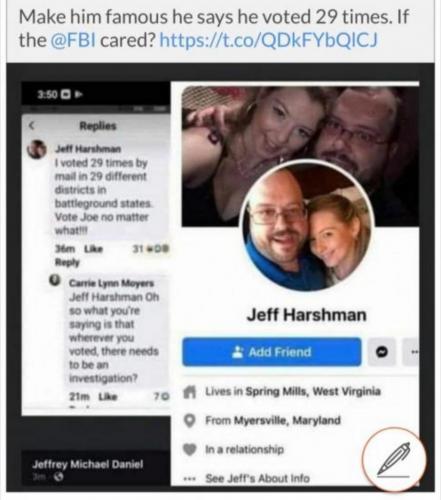
Task: Select the location pin icon beside From
Action: [190, 420]
